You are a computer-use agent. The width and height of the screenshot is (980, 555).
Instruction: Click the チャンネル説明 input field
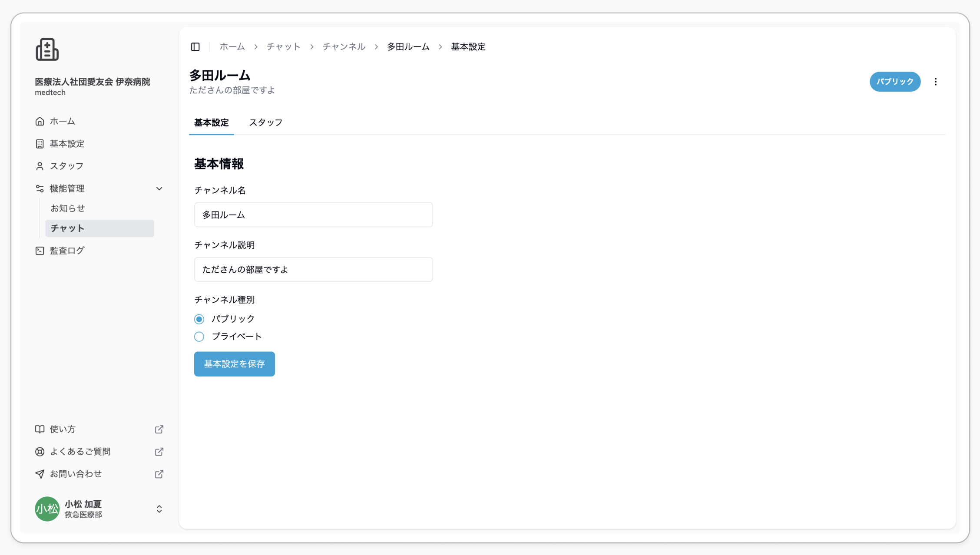(313, 269)
